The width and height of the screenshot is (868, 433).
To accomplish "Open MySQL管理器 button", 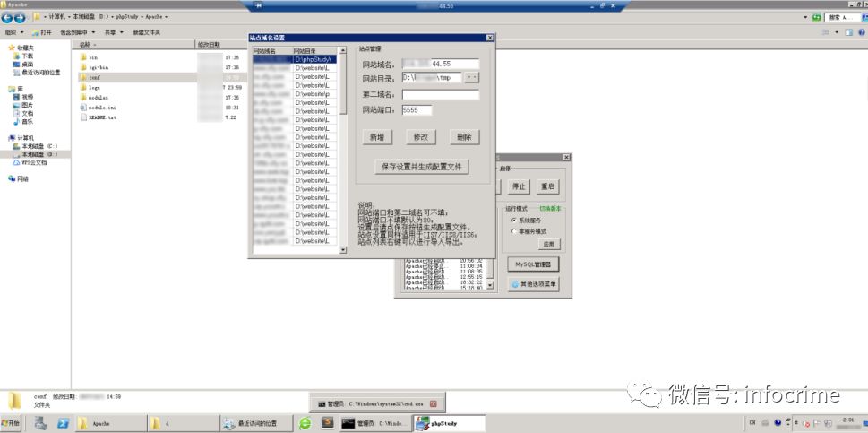I will (x=533, y=264).
